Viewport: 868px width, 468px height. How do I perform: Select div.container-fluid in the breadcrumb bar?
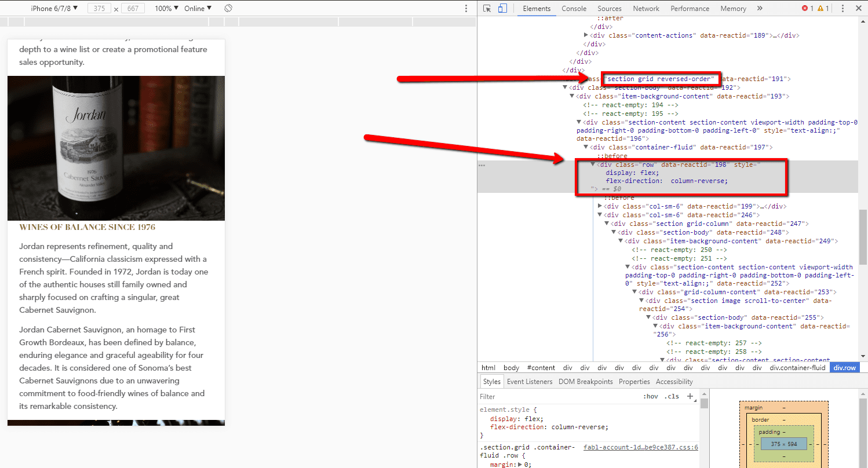click(797, 368)
